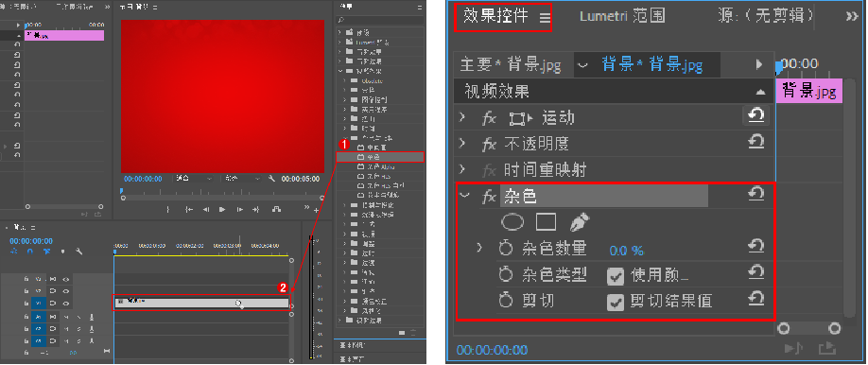This screenshot has height=365, width=868.
Task: Reset the 杂色 effect
Action: coord(755,194)
